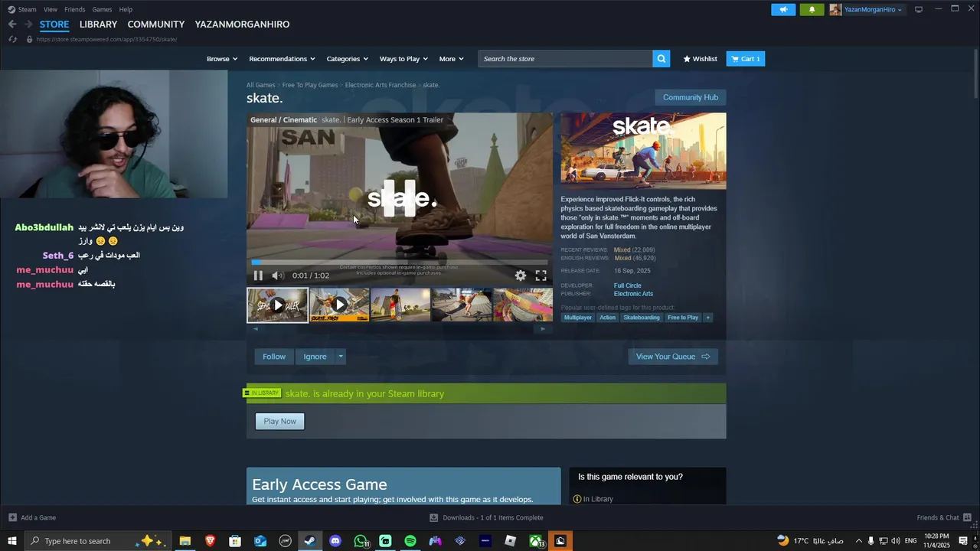Click the Ignore button
980x551 pixels.
tap(315, 357)
